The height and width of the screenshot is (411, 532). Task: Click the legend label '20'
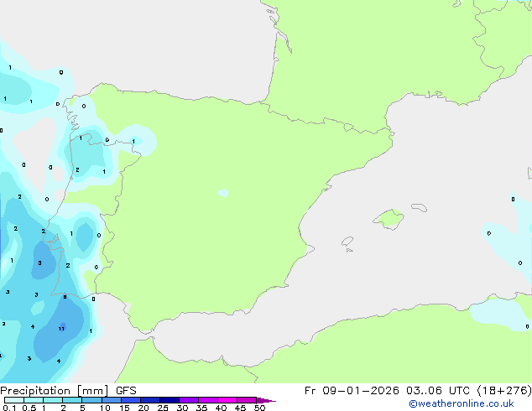[x=143, y=408]
